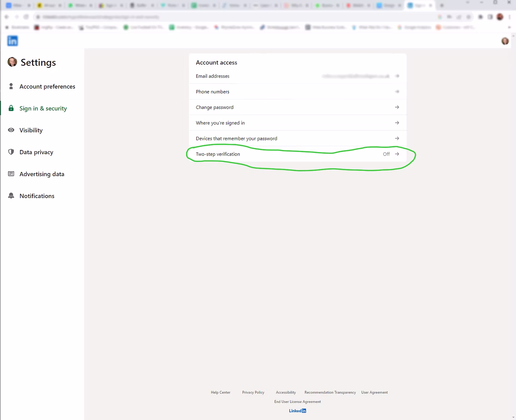The width and height of the screenshot is (516, 420).
Task: Open profile avatar menu in top right
Action: click(x=505, y=41)
